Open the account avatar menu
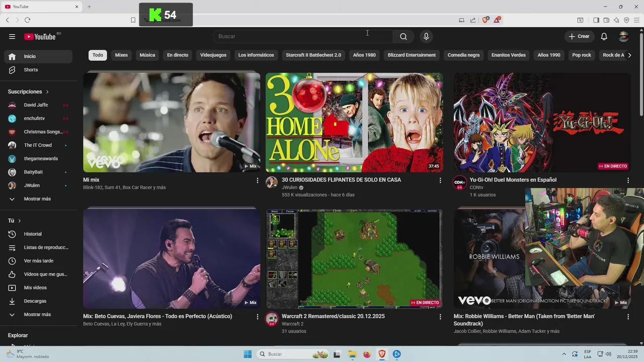The height and width of the screenshot is (362, 644). pyautogui.click(x=623, y=36)
